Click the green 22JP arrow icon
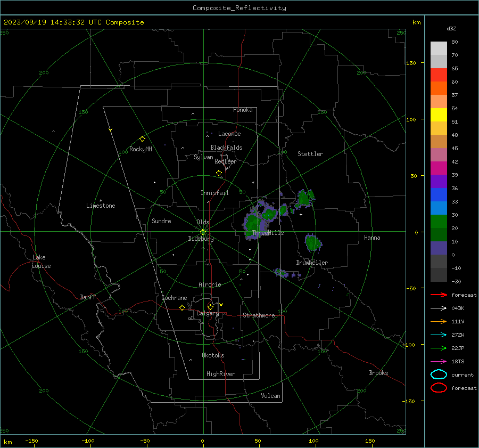The image size is (479, 448). [x=439, y=348]
